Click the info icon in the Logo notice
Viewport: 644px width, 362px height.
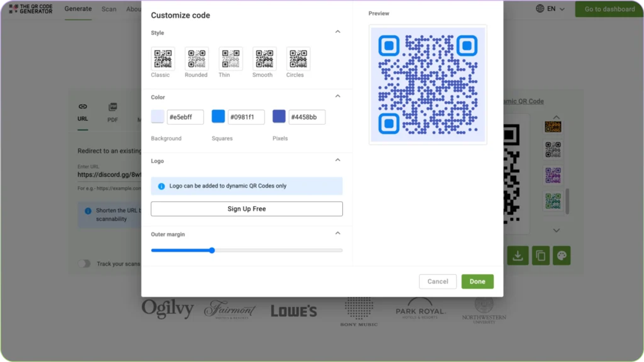coord(161,186)
